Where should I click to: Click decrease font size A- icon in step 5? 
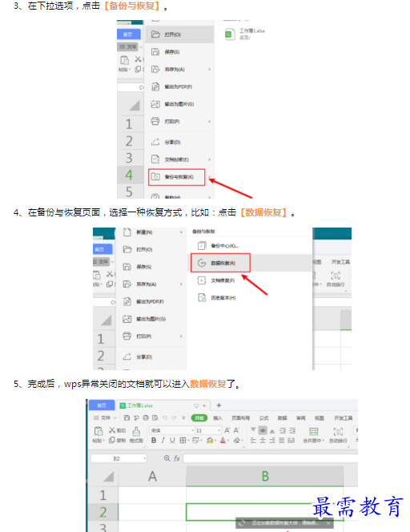coord(236,430)
